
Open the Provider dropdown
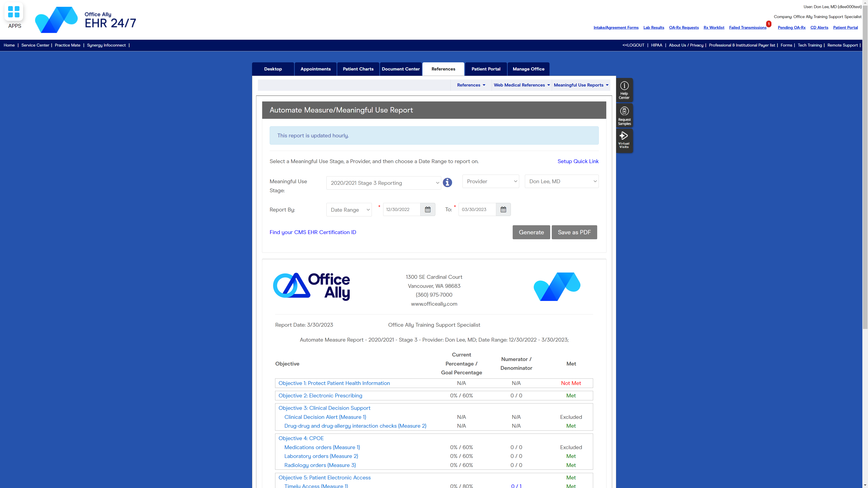[x=491, y=181]
